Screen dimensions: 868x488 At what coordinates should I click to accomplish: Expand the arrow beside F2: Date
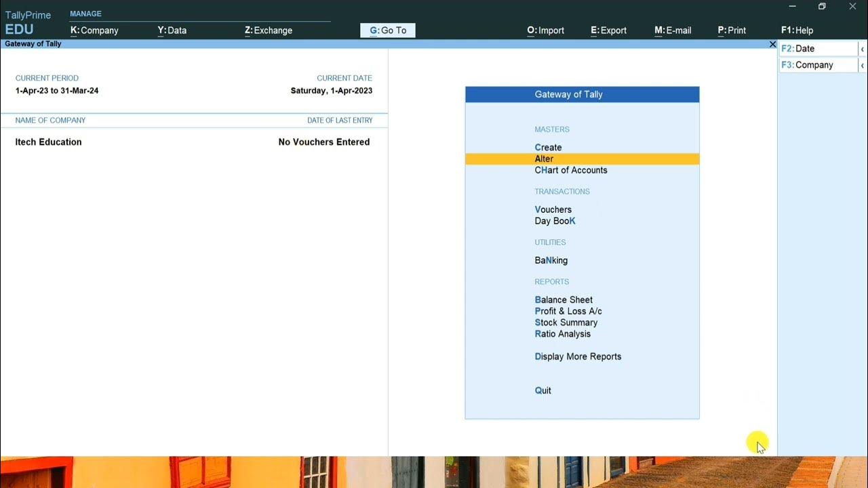click(x=863, y=49)
